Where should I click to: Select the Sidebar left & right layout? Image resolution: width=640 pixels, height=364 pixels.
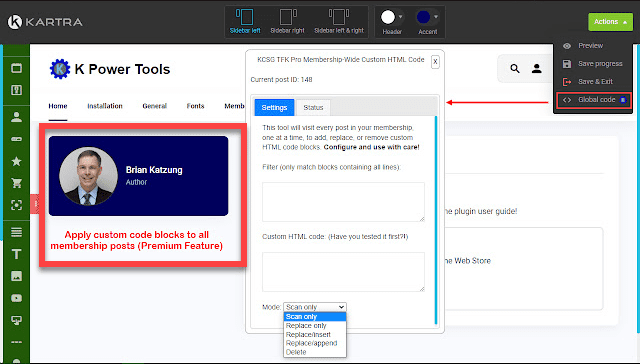pyautogui.click(x=339, y=21)
